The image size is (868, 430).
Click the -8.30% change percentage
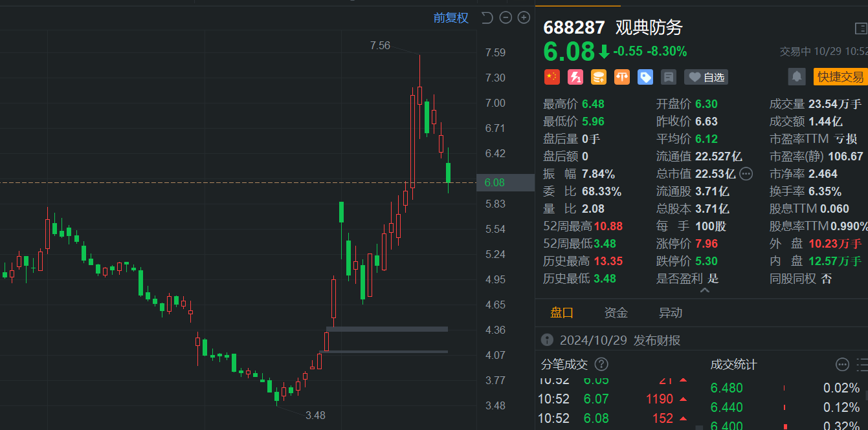[x=667, y=52]
